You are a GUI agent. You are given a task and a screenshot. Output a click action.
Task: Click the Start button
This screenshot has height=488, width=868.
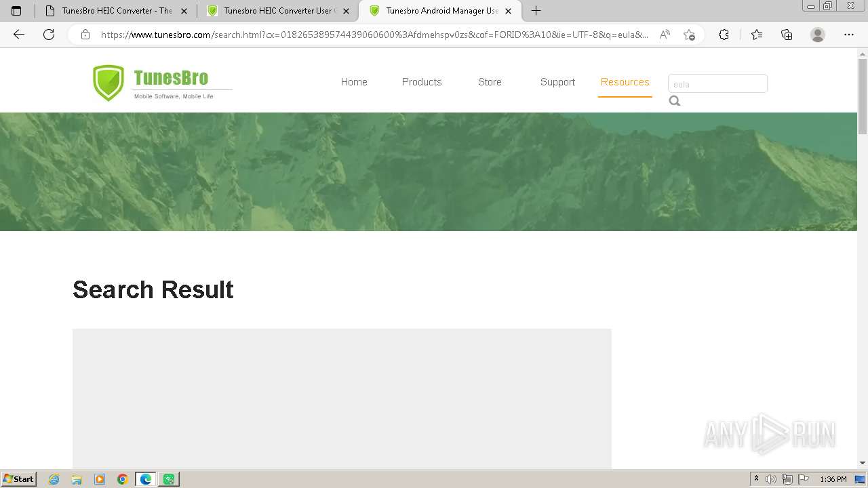click(x=19, y=479)
